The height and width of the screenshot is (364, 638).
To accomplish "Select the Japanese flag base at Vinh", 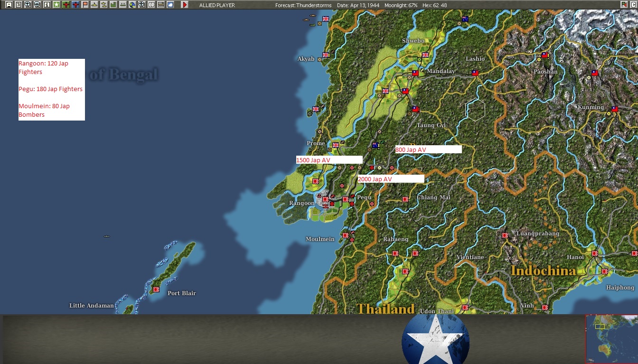I will tap(545, 308).
